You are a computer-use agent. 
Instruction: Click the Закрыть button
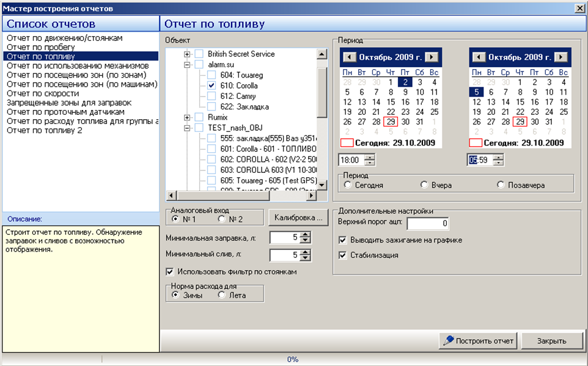(551, 340)
